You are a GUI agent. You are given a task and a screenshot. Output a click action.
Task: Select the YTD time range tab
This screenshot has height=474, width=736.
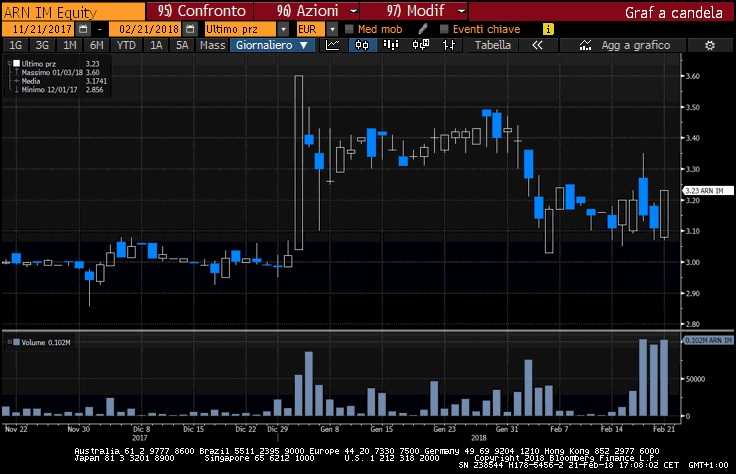(126, 45)
